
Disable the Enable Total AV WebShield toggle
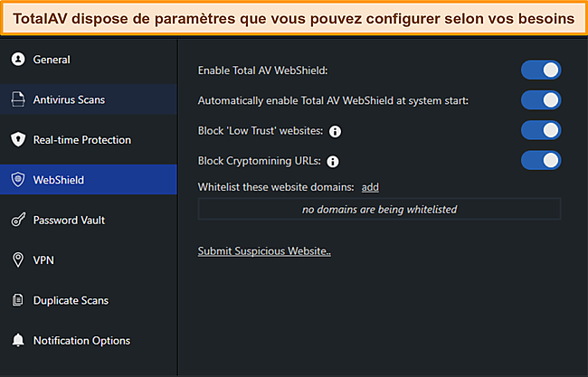tap(541, 70)
